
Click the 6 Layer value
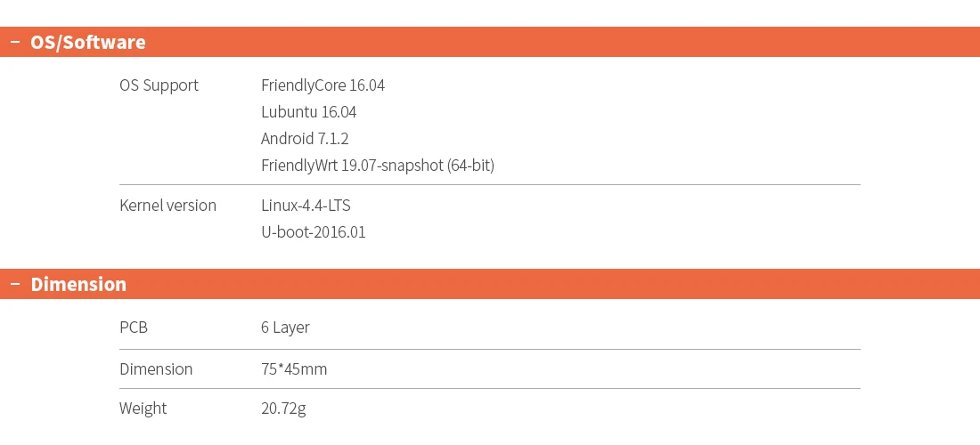click(x=285, y=328)
